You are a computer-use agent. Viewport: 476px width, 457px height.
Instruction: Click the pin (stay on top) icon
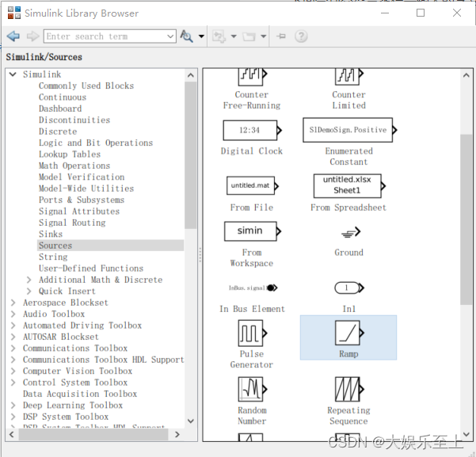(x=281, y=36)
